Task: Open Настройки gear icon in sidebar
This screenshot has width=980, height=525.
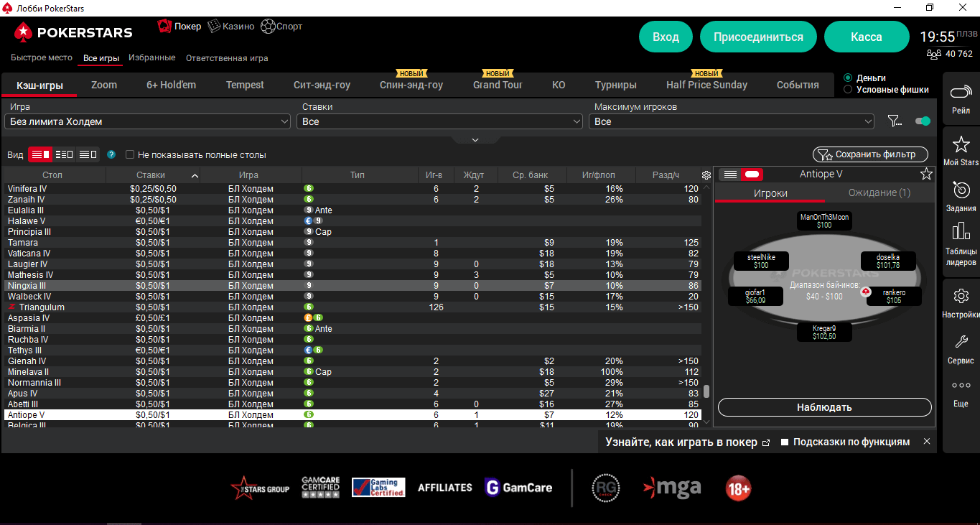Action: (x=961, y=296)
